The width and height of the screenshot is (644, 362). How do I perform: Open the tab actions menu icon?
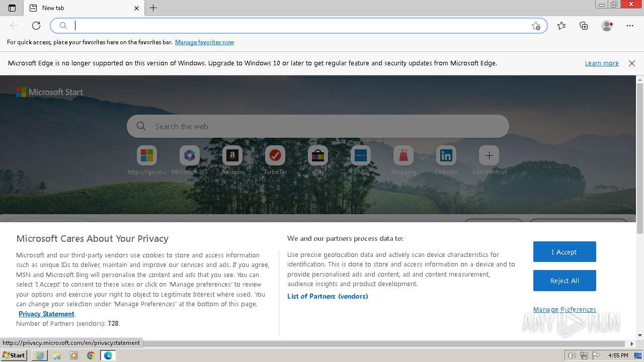[x=12, y=8]
